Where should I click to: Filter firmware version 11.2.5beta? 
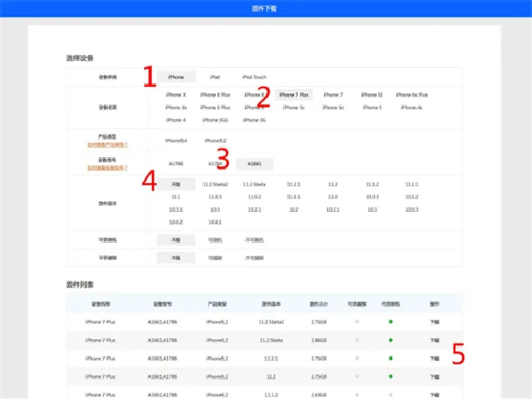[x=254, y=185]
